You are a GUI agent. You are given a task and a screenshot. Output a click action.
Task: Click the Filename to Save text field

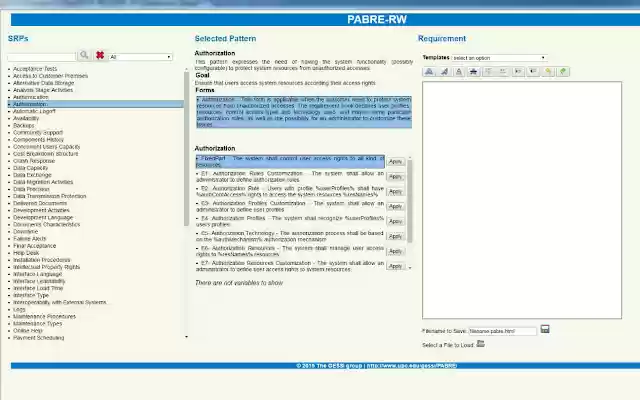[502, 331]
